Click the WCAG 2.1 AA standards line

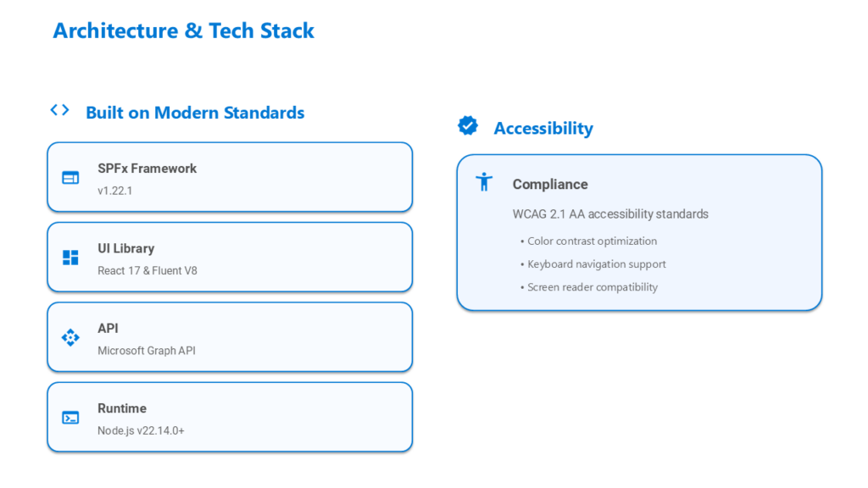tap(610, 214)
